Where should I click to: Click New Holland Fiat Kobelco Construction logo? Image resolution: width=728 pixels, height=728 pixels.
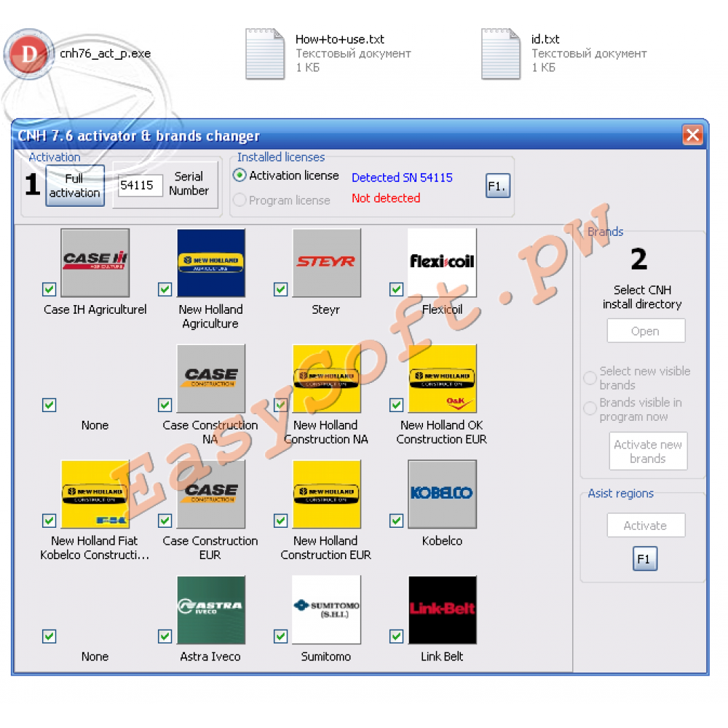95,494
